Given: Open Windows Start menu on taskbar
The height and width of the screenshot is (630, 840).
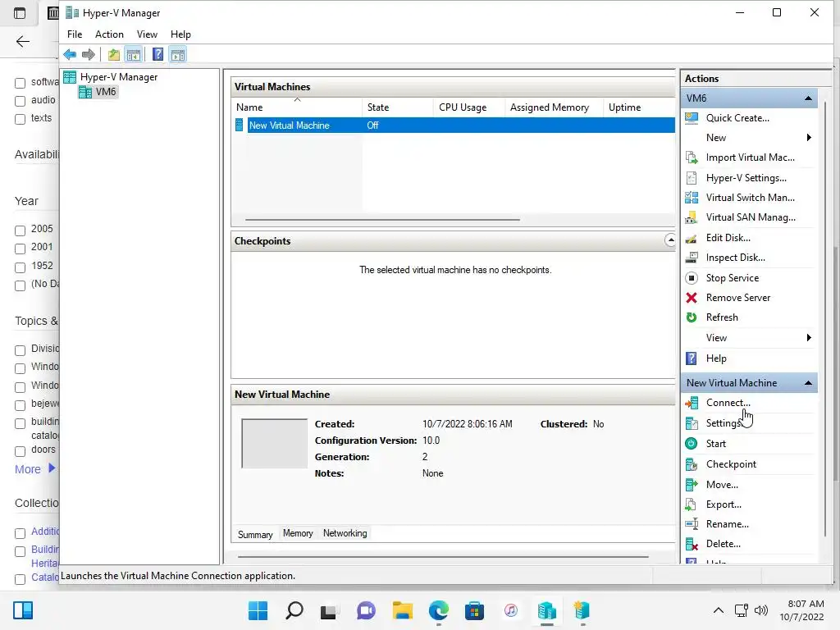Looking at the screenshot, I should (x=258, y=610).
